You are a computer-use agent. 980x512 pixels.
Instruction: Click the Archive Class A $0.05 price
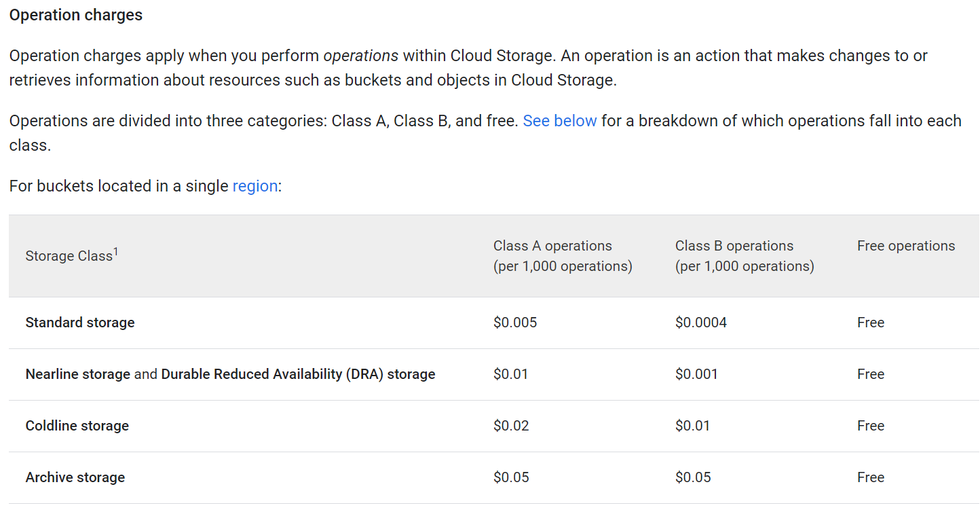pos(511,477)
